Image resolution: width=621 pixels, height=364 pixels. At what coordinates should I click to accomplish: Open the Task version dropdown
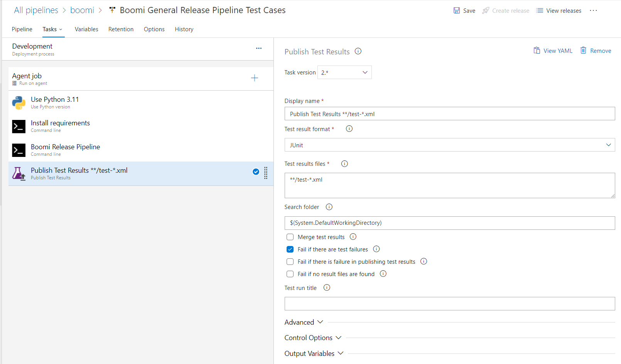tap(344, 72)
